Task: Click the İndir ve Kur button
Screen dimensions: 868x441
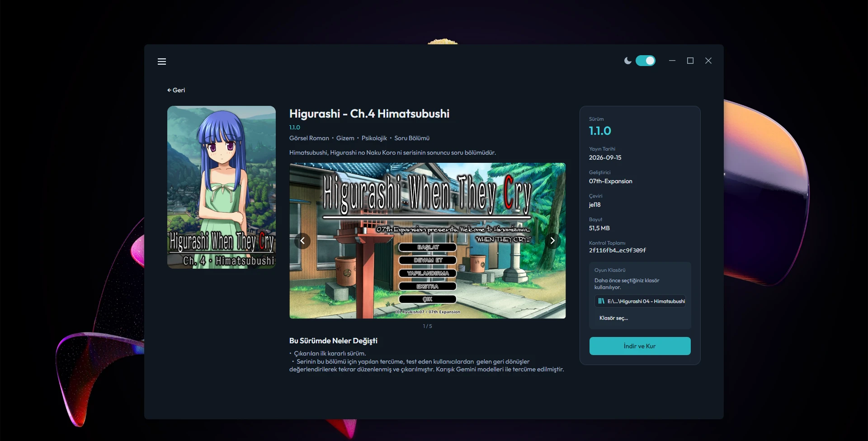Action: [x=640, y=346]
